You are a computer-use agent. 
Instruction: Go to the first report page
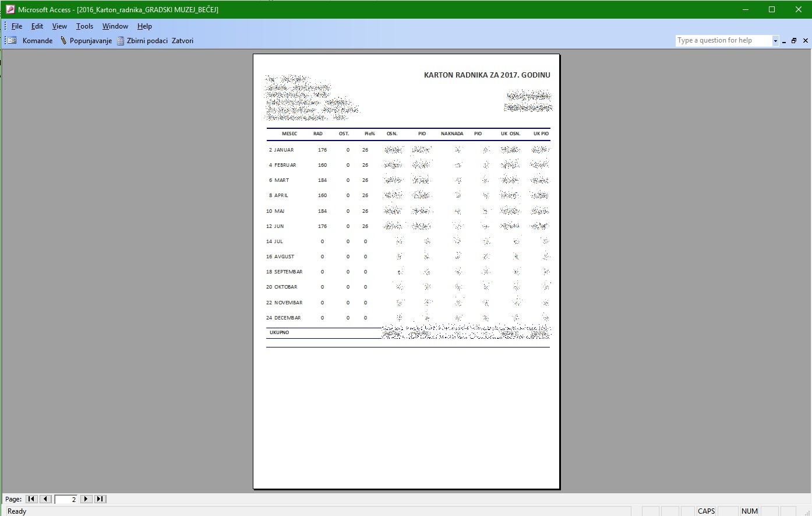31,499
